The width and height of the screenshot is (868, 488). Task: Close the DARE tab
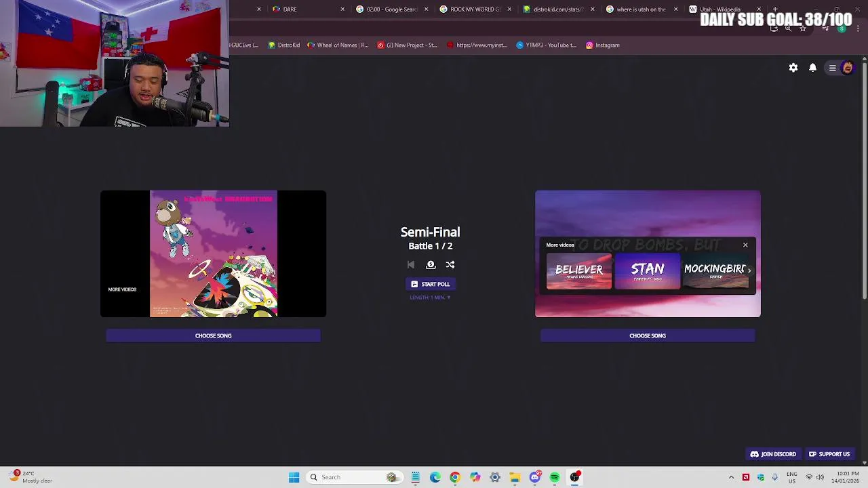[342, 9]
